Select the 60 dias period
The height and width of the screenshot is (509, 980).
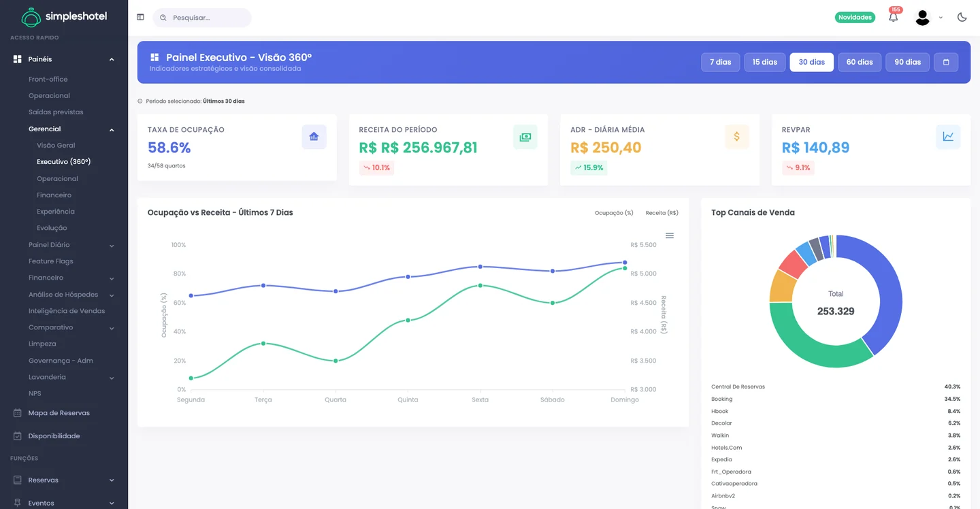click(x=860, y=62)
